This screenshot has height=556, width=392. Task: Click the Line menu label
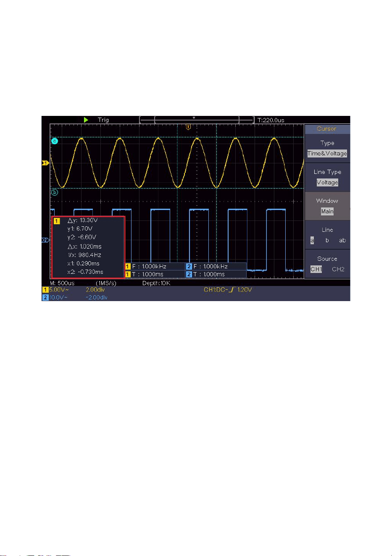(x=327, y=230)
